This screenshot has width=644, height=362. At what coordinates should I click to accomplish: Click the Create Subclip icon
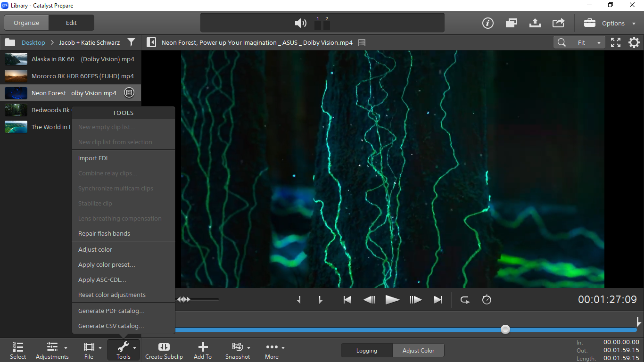pos(164,347)
